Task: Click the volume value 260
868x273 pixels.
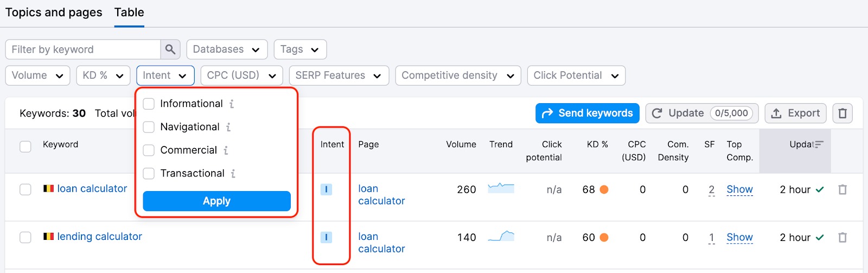Action: 467,189
